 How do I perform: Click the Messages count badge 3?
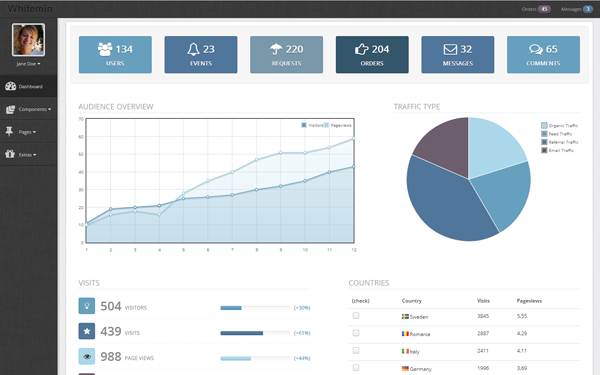(588, 9)
